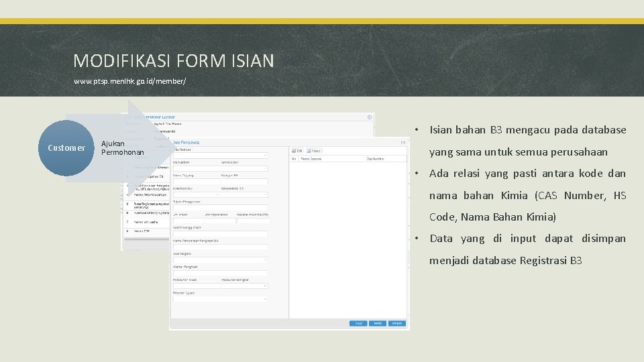Click the Reset button in dialog footer
The width and height of the screenshot is (644, 362).
point(378,323)
